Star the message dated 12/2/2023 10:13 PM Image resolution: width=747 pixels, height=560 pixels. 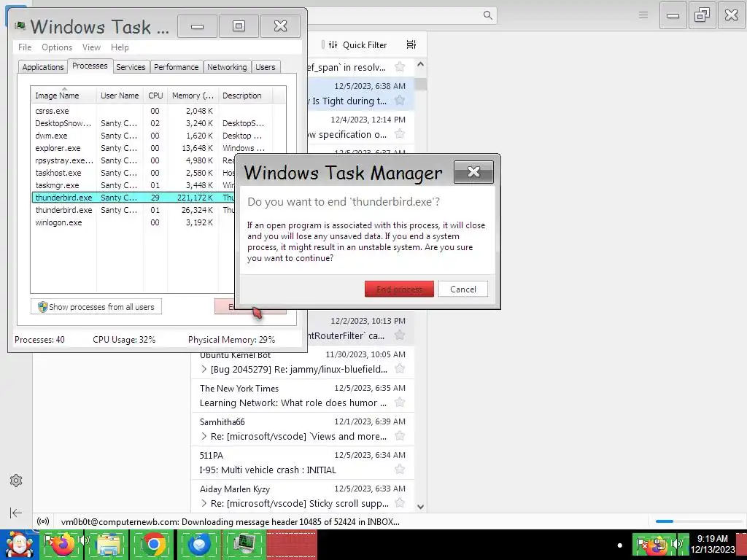coord(400,335)
